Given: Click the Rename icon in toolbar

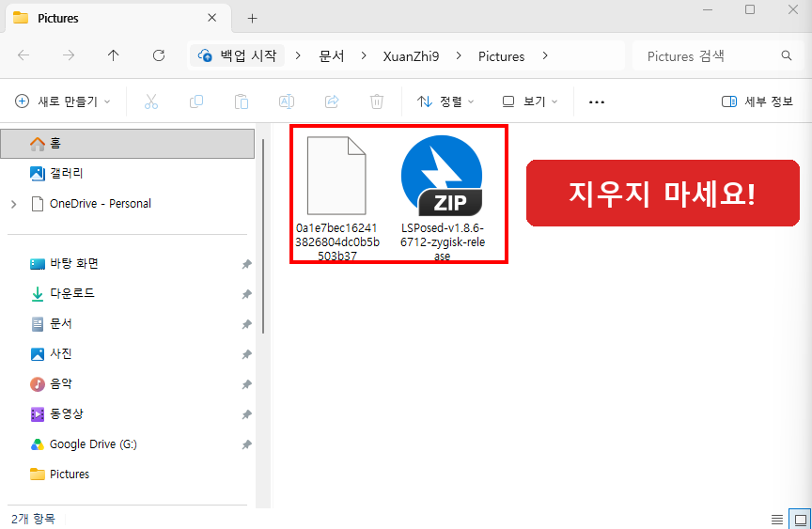Looking at the screenshot, I should tap(287, 101).
